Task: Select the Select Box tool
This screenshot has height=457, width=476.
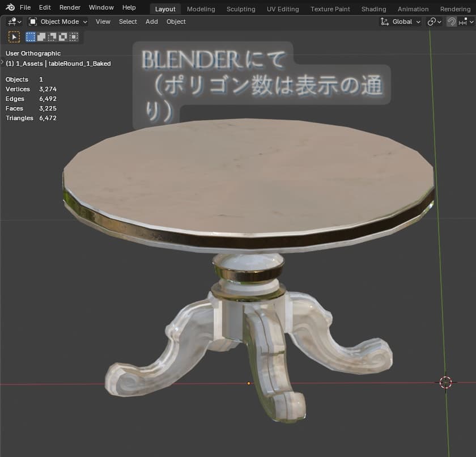Action: [x=29, y=36]
